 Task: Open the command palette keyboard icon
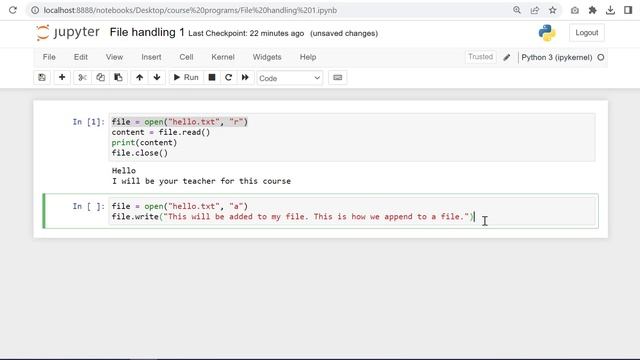coord(338,78)
